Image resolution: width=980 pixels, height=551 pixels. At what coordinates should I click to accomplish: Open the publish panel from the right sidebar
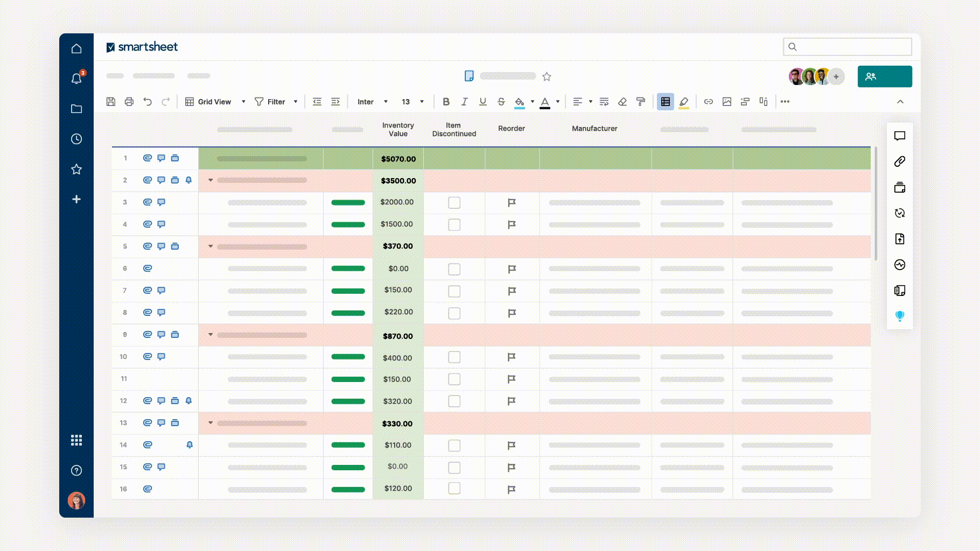pos(899,239)
